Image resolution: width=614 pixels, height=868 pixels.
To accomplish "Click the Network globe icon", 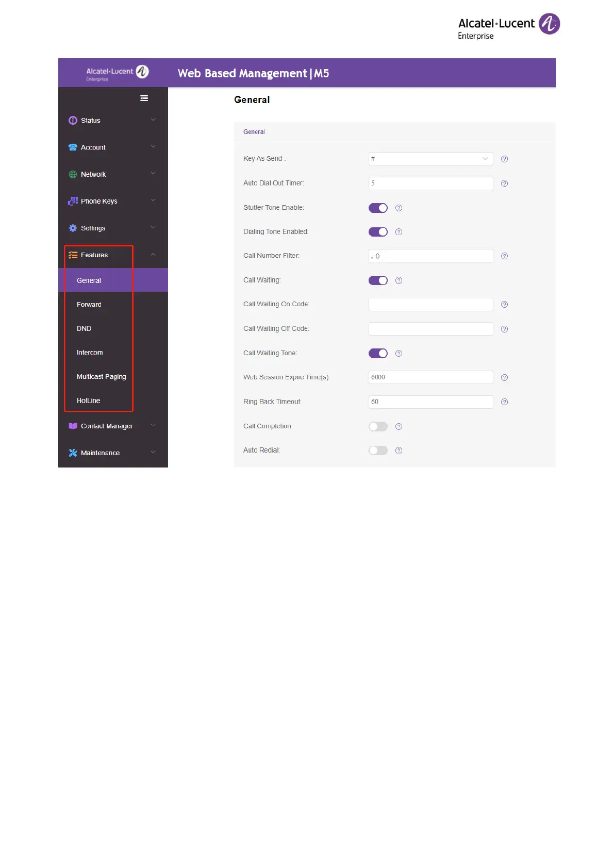I will pos(73,174).
